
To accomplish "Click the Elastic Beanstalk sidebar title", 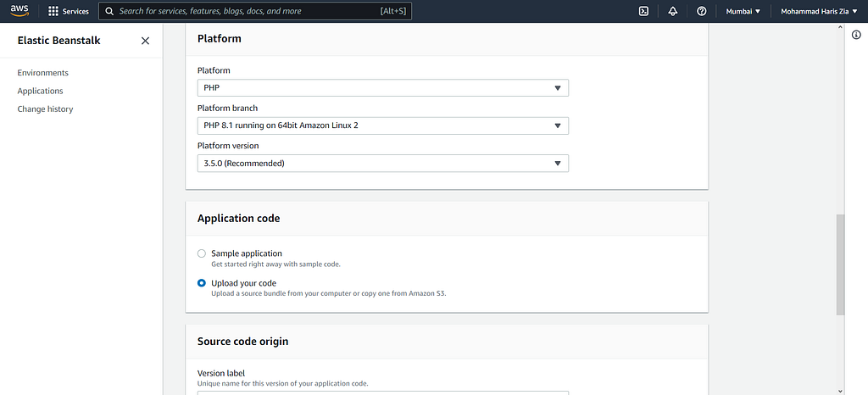I will pyautogui.click(x=58, y=41).
